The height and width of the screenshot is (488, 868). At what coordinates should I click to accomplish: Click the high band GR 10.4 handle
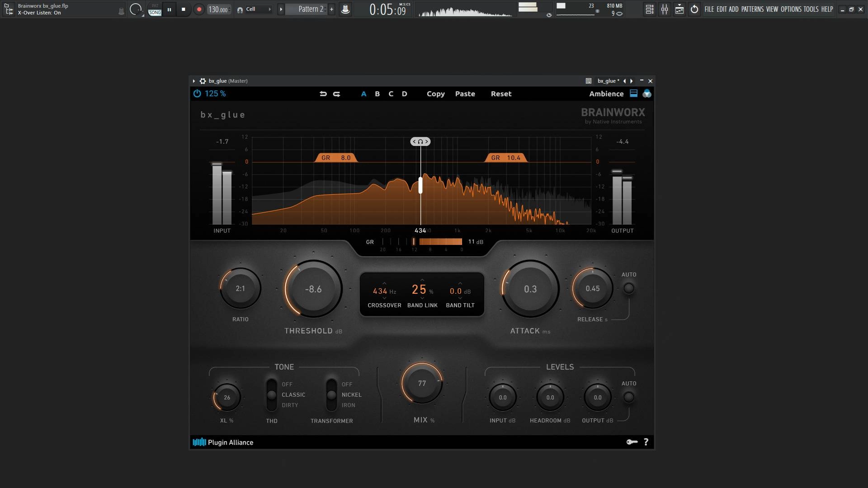[x=506, y=158]
